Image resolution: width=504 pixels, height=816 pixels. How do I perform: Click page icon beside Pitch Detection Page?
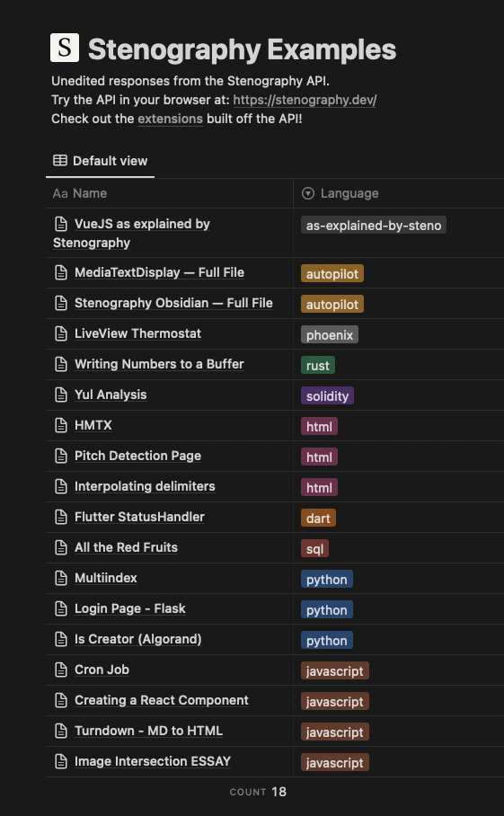pyautogui.click(x=61, y=456)
